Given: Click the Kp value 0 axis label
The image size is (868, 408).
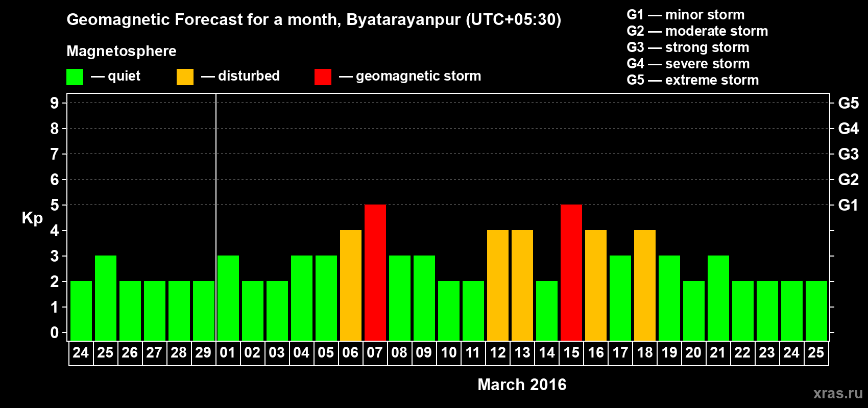Looking at the screenshot, I should click(55, 333).
